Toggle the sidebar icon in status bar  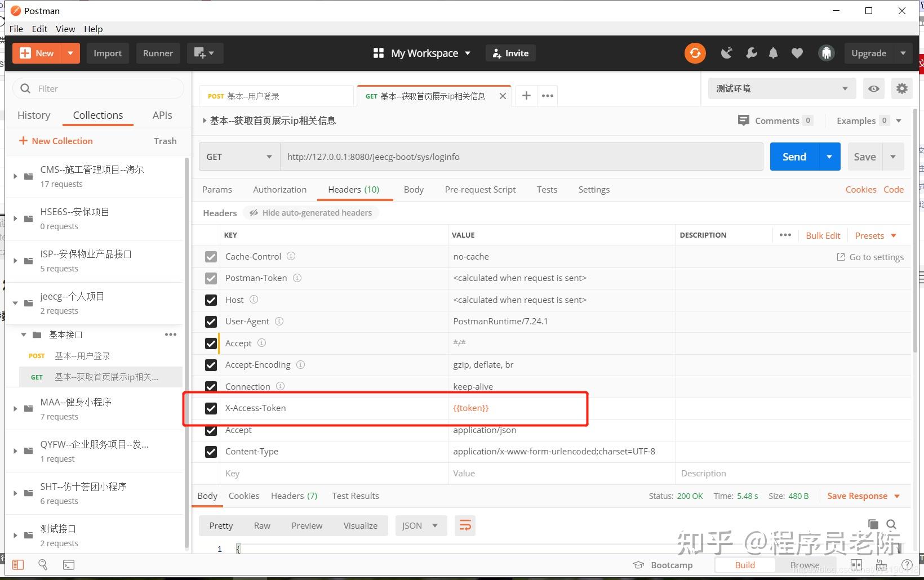click(18, 565)
